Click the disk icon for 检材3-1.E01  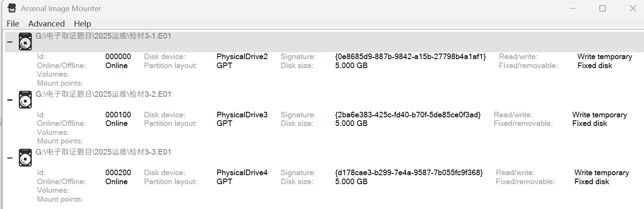coord(25,42)
